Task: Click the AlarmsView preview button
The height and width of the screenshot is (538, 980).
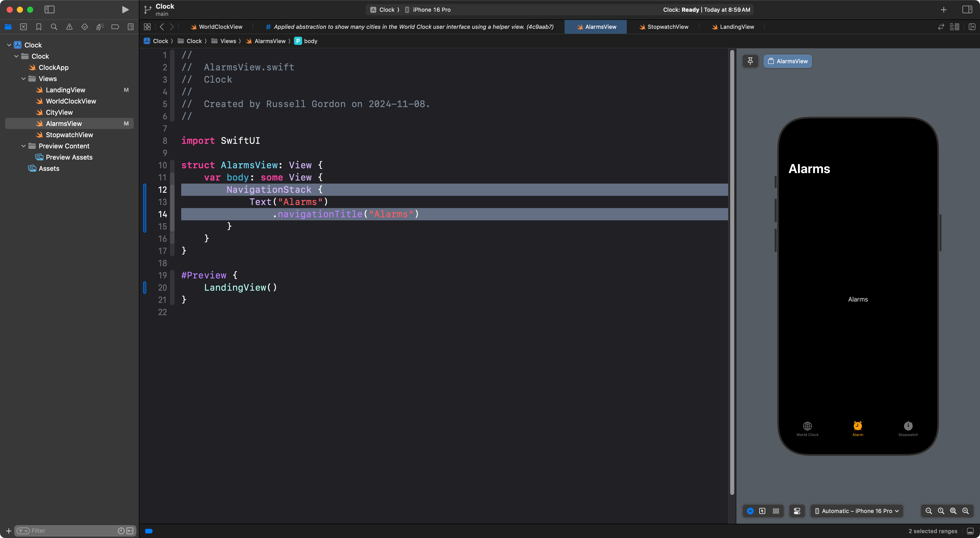Action: point(788,61)
